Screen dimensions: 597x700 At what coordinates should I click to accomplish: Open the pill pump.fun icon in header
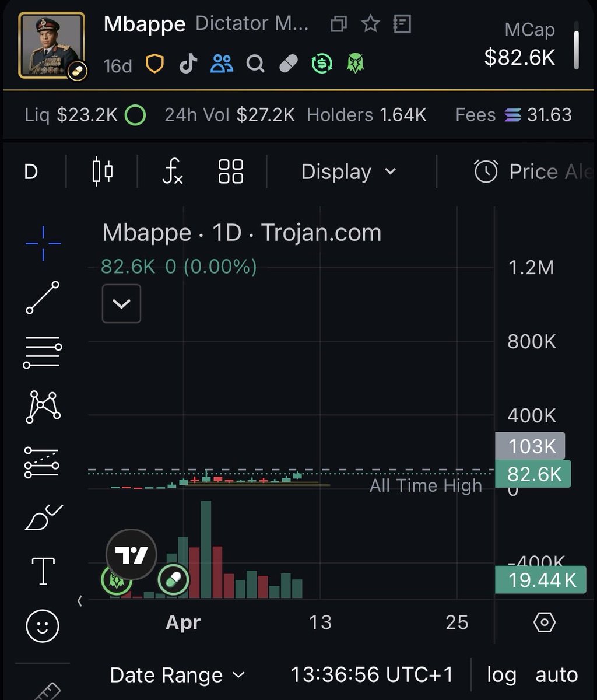[x=289, y=64]
